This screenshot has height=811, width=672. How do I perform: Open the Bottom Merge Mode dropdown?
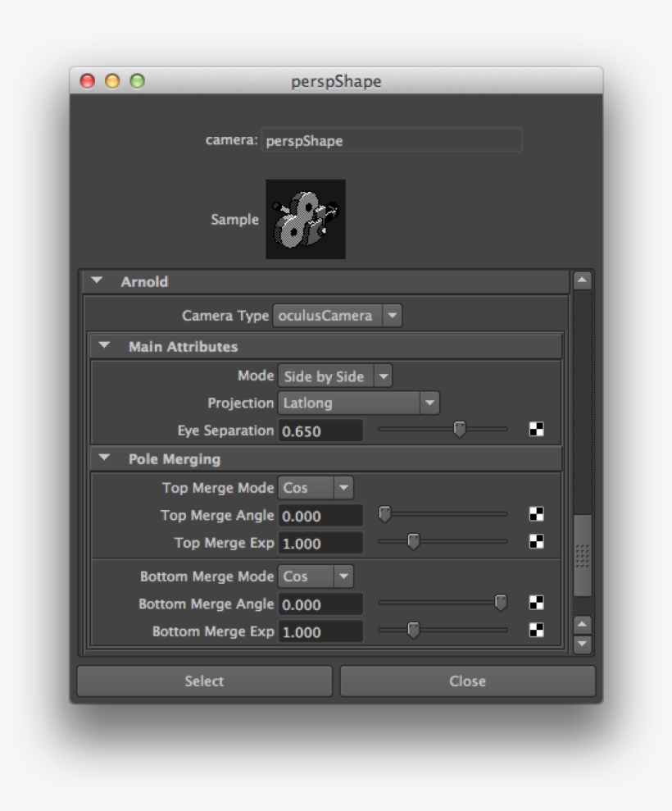pos(343,576)
